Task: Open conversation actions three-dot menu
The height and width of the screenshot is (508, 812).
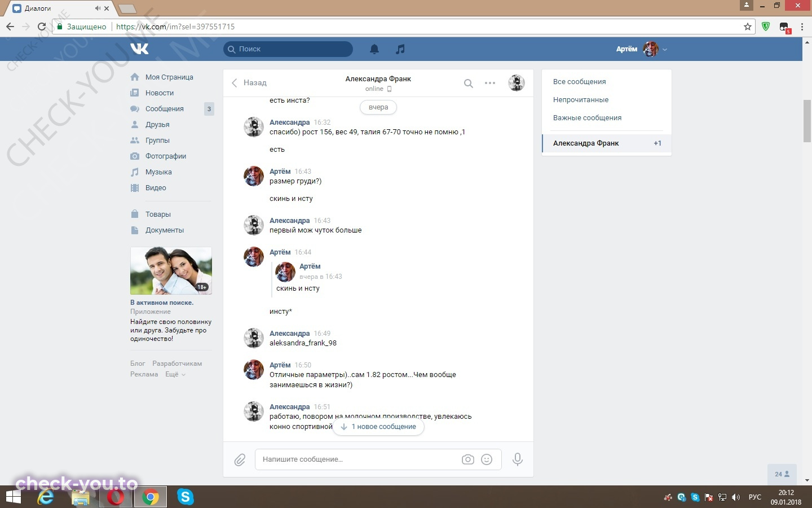Action: pyautogui.click(x=490, y=83)
